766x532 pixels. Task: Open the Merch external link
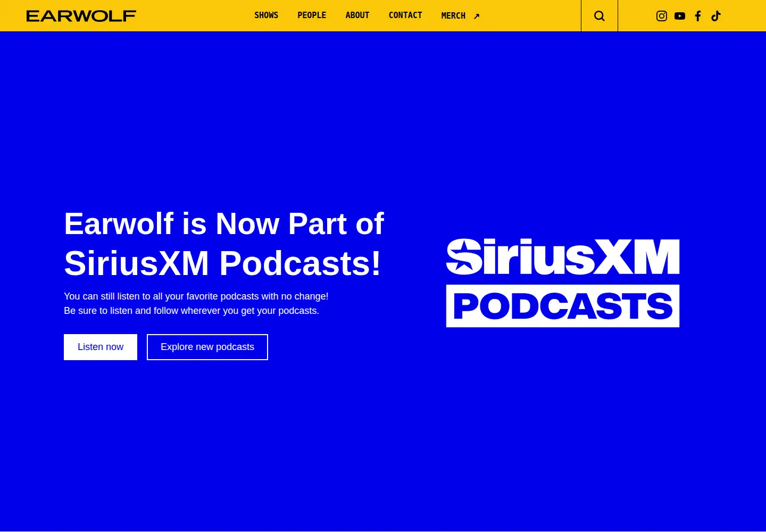(x=461, y=16)
